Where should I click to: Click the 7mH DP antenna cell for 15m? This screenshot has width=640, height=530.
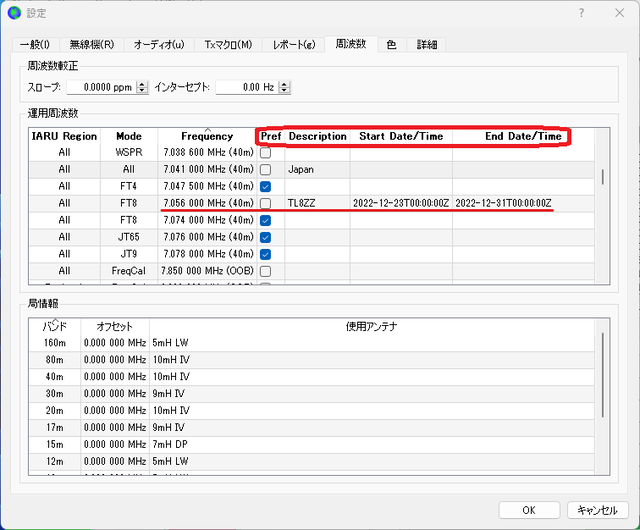tap(372, 444)
